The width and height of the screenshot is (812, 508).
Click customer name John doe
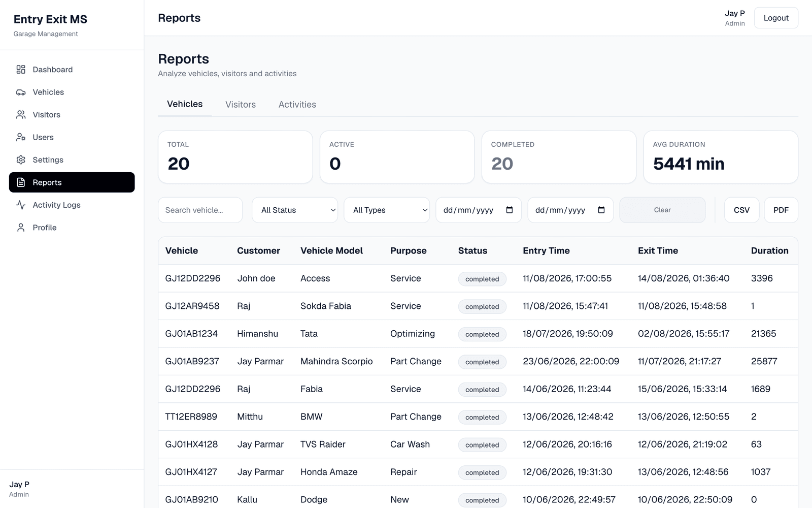(256, 278)
